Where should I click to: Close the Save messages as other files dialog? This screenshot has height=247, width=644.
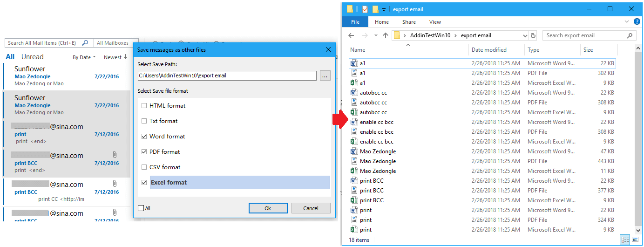(x=328, y=49)
